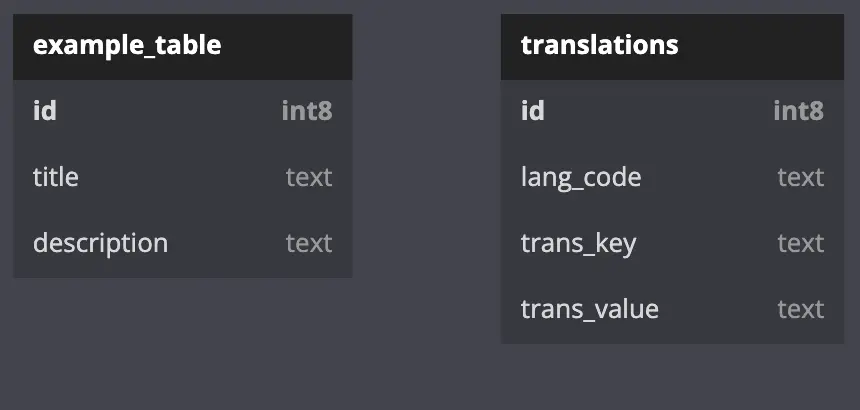Viewport: 860px width, 410px height.
Task: Click the text type beside title
Action: (x=309, y=178)
